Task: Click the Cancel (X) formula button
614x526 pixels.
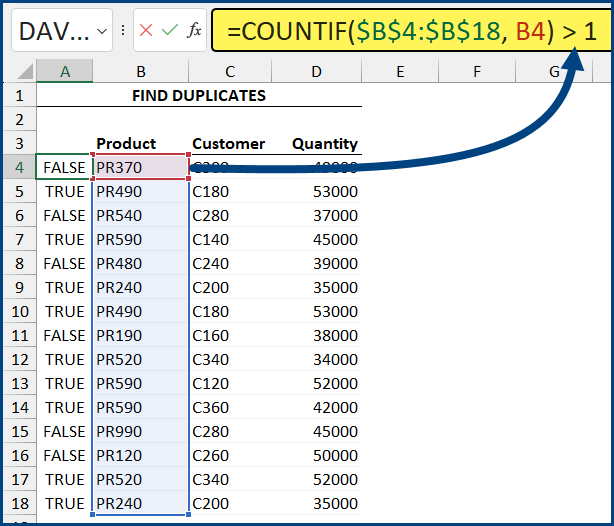Action: [146, 31]
